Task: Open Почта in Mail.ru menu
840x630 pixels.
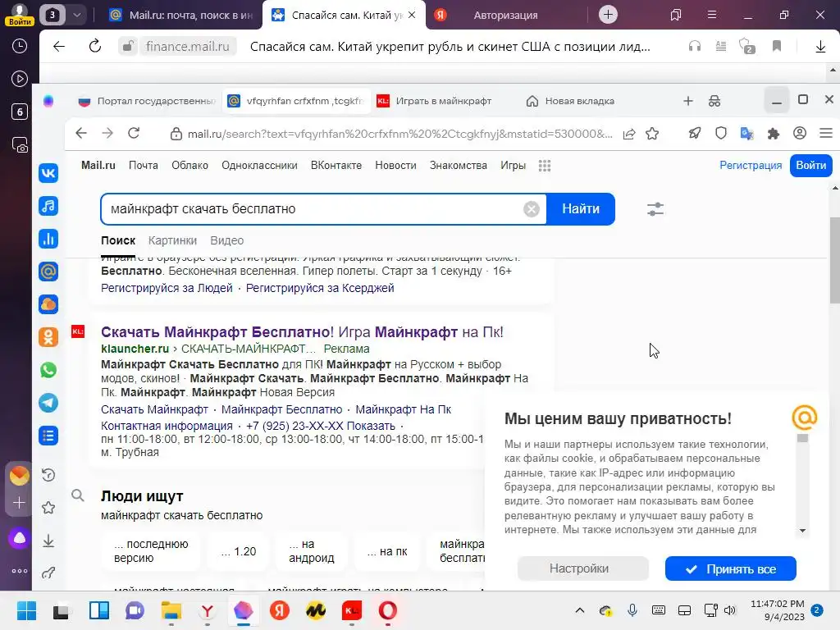Action: [x=143, y=166]
